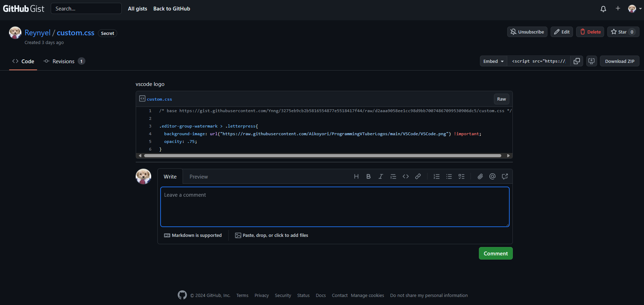This screenshot has height=305, width=644.
Task: Unsubscribe from this gist
Action: (x=527, y=32)
